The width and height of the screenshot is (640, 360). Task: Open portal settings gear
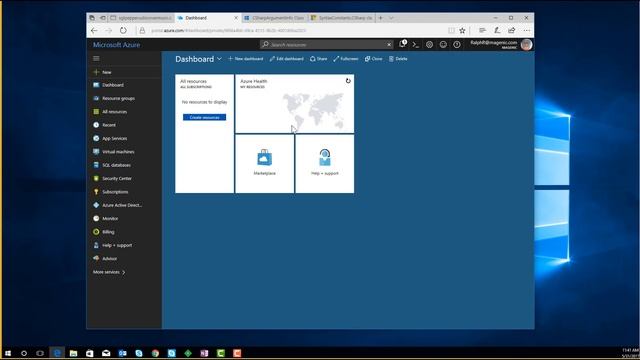[429, 44]
